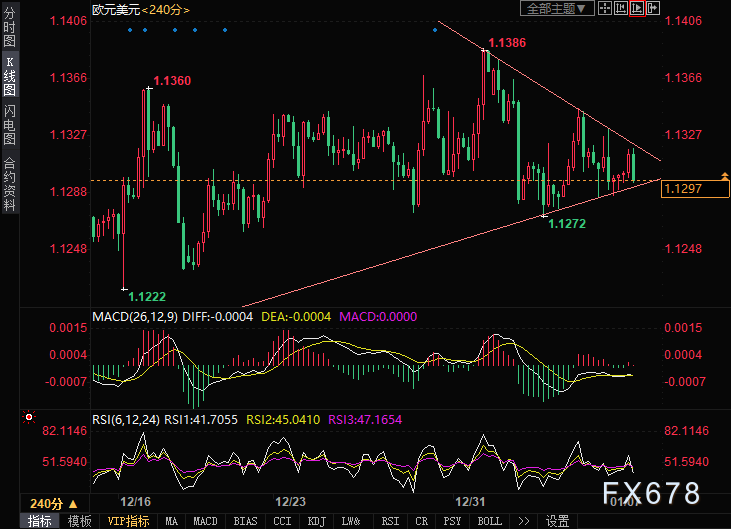The height and width of the screenshot is (529, 731).
Task: Click the 1.1272 low price label
Action: coord(567,224)
